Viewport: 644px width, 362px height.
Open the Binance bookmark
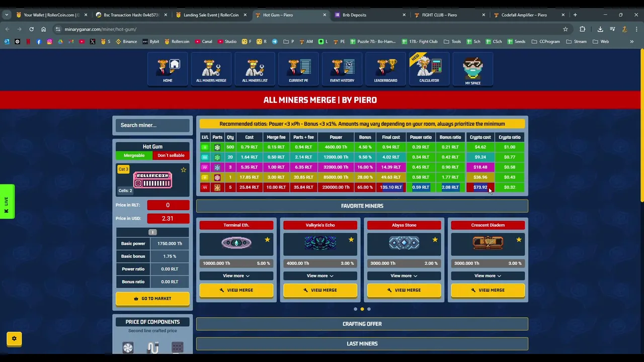pyautogui.click(x=126, y=42)
